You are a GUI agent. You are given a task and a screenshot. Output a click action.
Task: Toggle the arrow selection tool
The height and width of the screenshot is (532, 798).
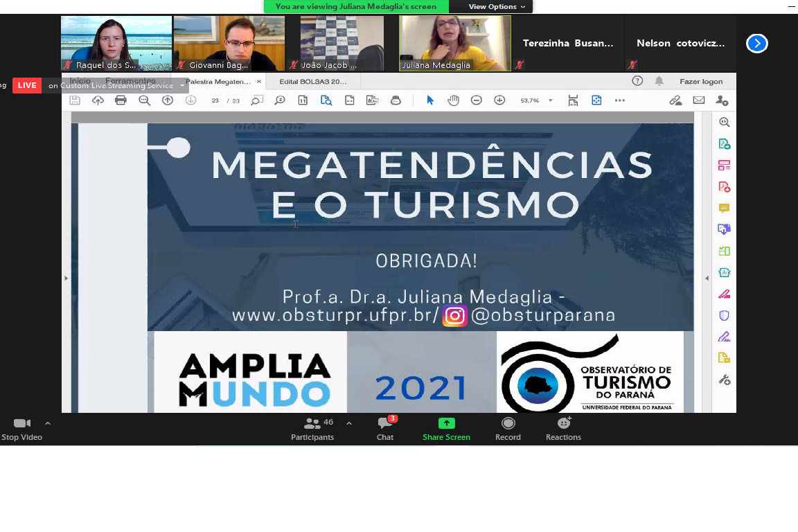click(x=430, y=100)
